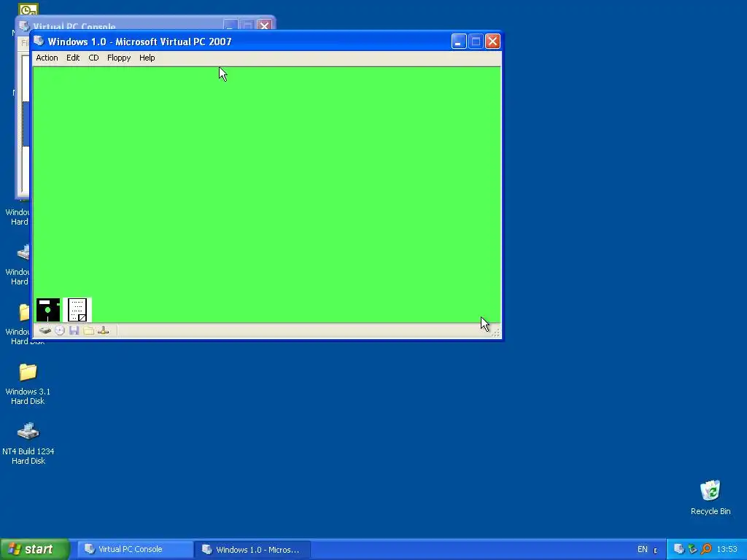Close the Windows 1.0 Virtual PC window
Screen dimensions: 747x560
click(x=492, y=42)
